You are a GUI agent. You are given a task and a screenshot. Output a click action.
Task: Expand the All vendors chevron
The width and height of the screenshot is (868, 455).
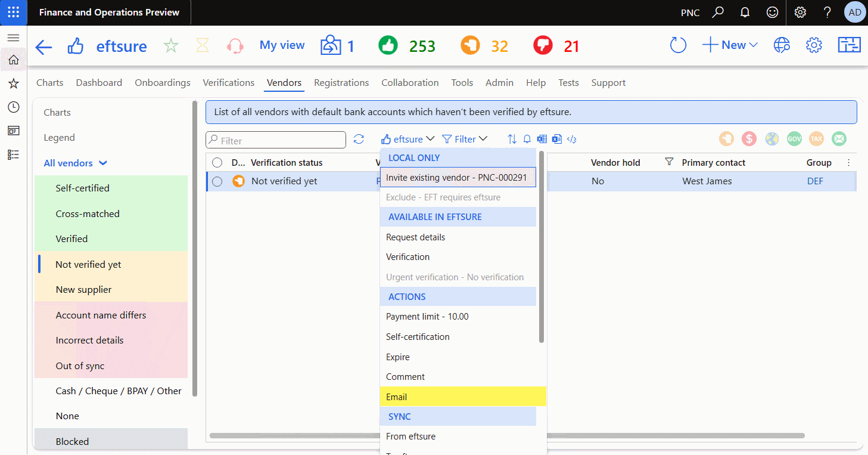(103, 163)
